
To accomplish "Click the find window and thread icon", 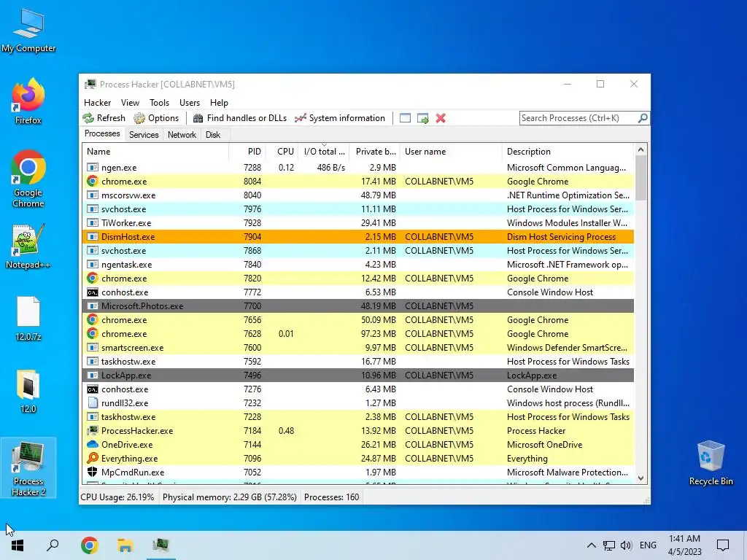I will [422, 118].
